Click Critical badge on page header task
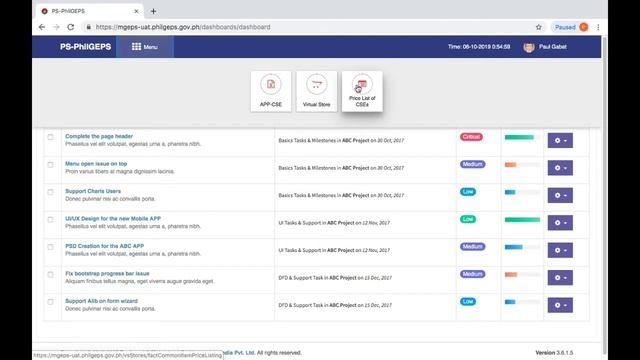This screenshot has height=360, width=640. 471,137
